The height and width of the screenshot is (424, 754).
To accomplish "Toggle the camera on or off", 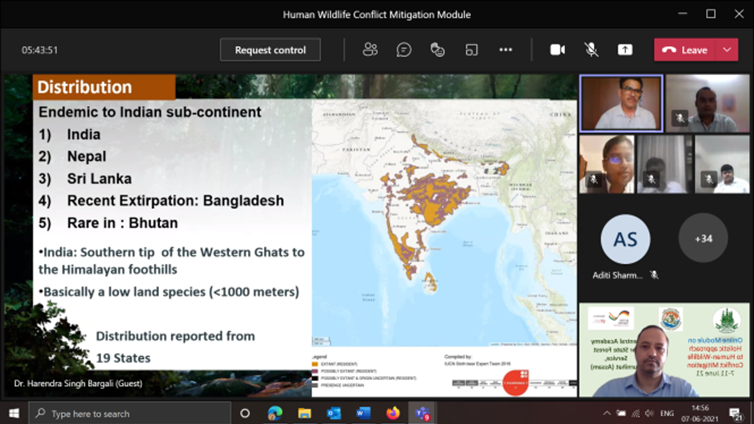I will (558, 50).
